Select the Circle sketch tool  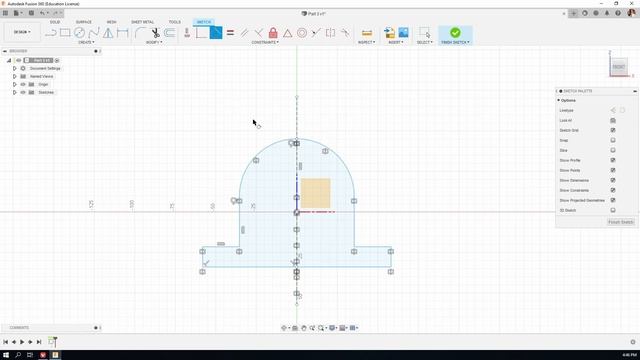(79, 33)
